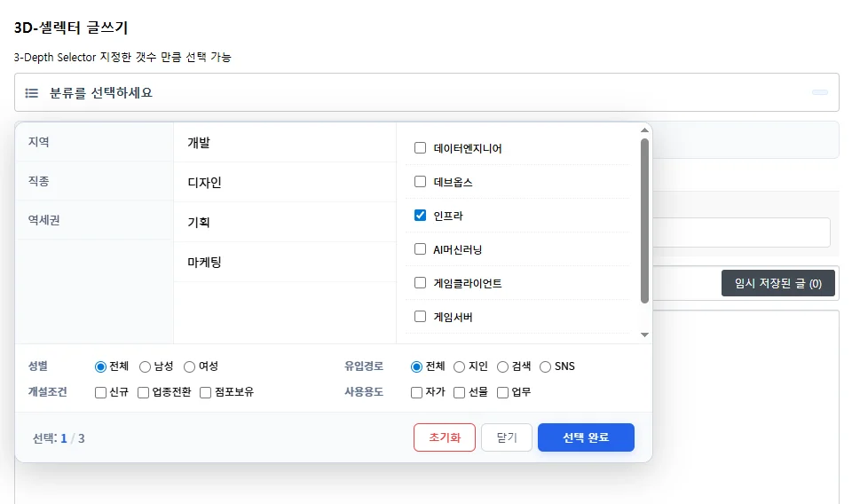Check the 자가 checkbox
852x504 pixels.
click(x=417, y=392)
